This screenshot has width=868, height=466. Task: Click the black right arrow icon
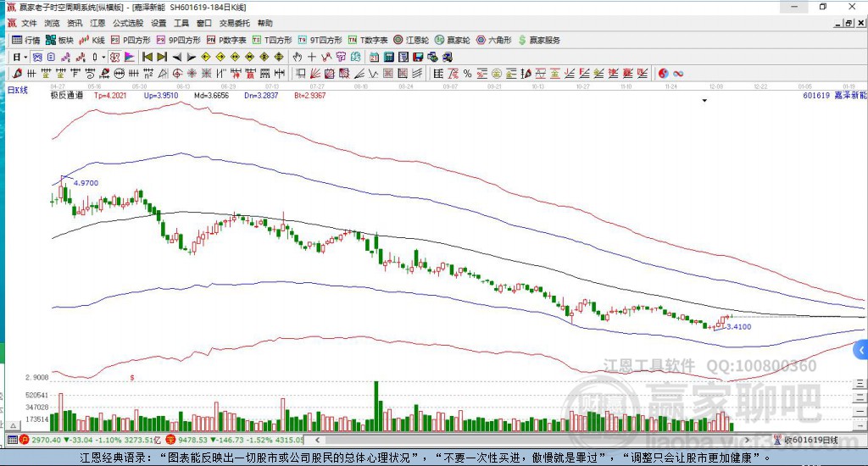(192, 57)
